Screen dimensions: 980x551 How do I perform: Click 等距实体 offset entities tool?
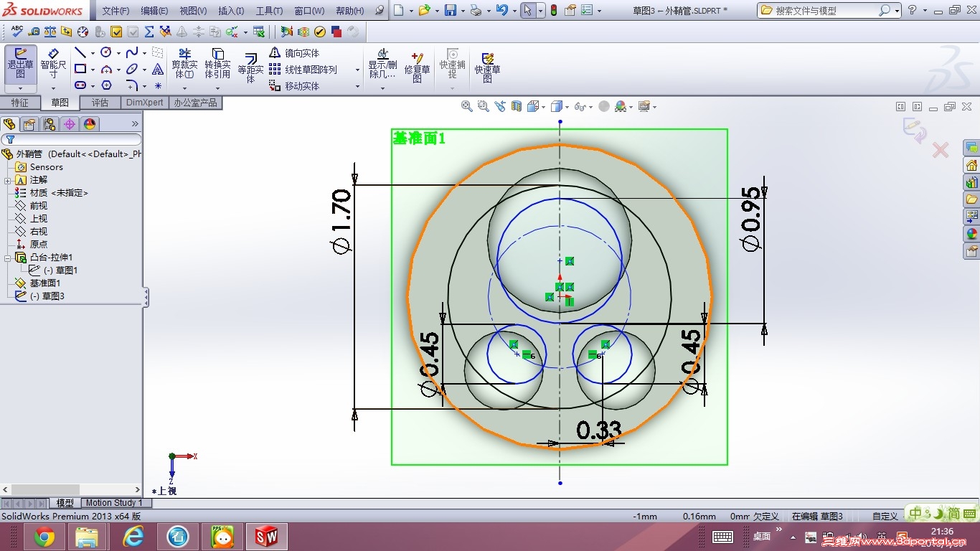tap(250, 68)
